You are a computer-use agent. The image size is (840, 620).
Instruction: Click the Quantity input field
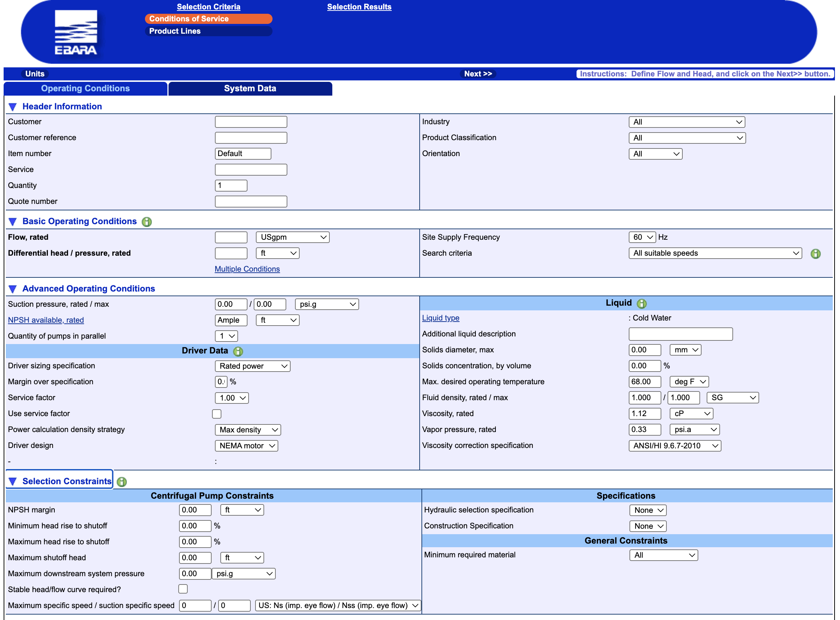point(231,186)
